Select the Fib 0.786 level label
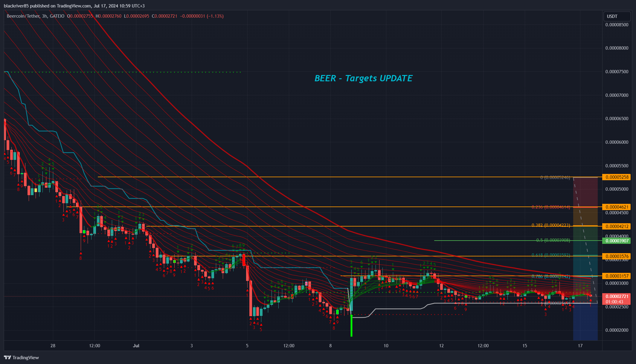Viewport: 636px width, 364px height. pyautogui.click(x=551, y=276)
